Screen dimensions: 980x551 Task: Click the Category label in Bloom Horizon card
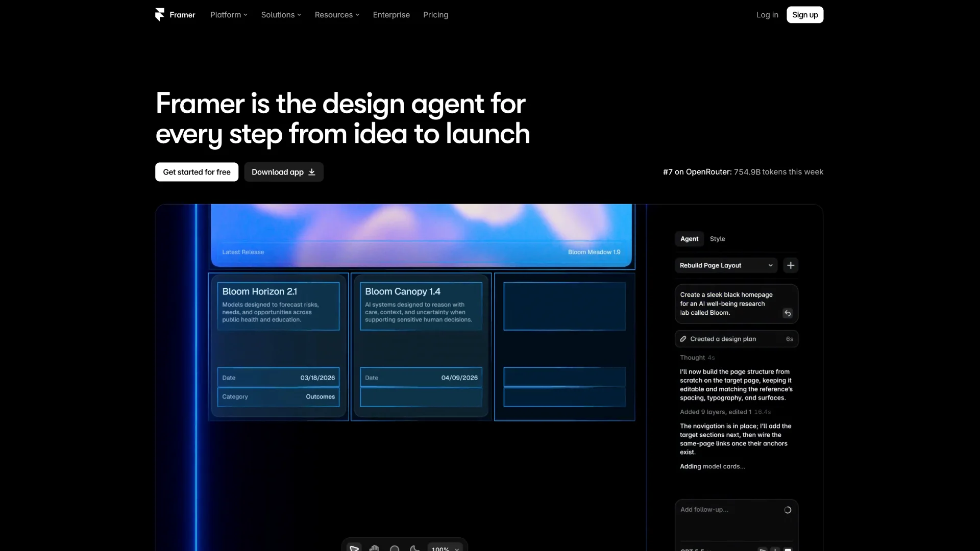click(x=235, y=397)
